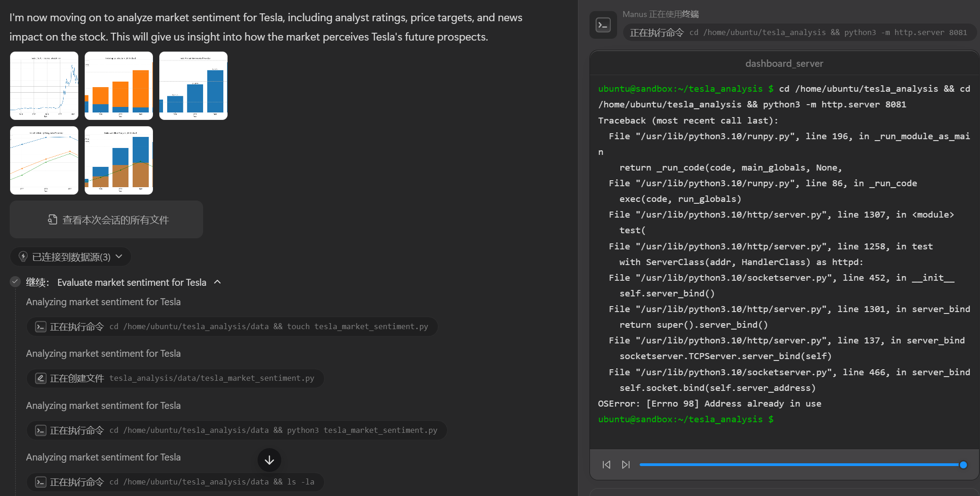The height and width of the screenshot is (496, 980).
Task: Click the lightning data source icon
Action: click(x=23, y=257)
